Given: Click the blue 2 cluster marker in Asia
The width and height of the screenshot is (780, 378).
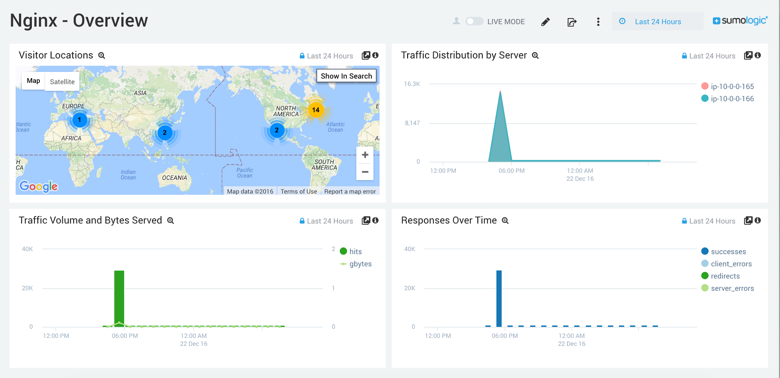Looking at the screenshot, I should (164, 133).
